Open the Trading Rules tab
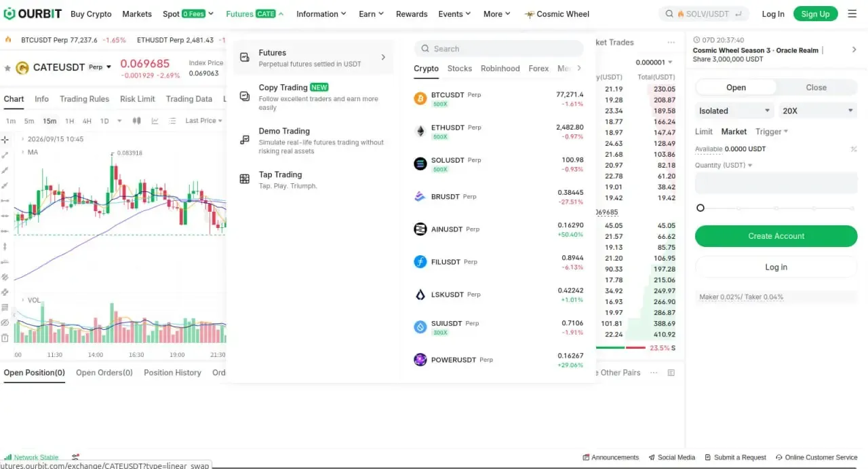Viewport: 868px width, 469px height. 84,99
